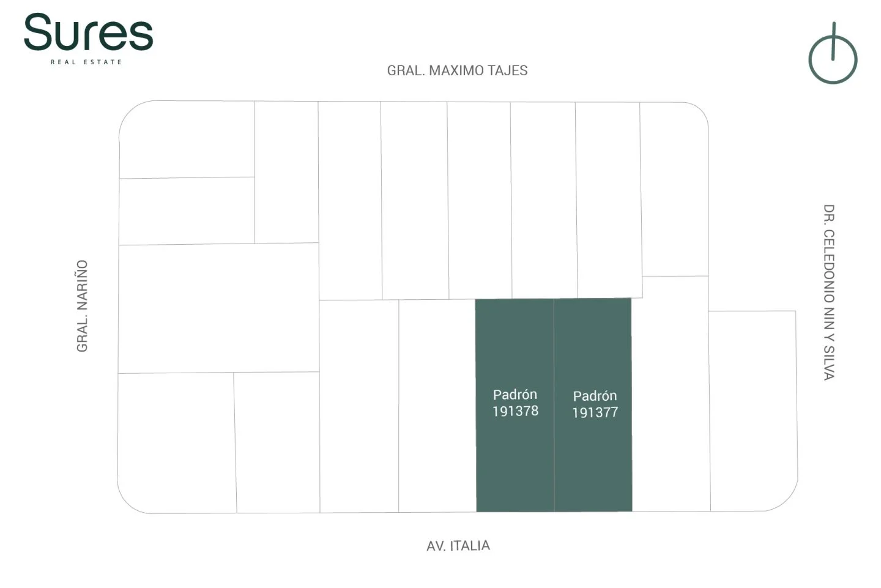Select the green Padrón 191377 lot
Screen dimensions: 881x588
[x=594, y=405]
